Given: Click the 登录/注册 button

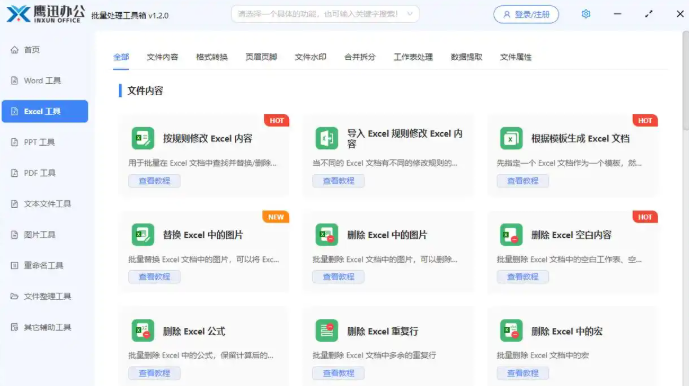Looking at the screenshot, I should tap(526, 14).
